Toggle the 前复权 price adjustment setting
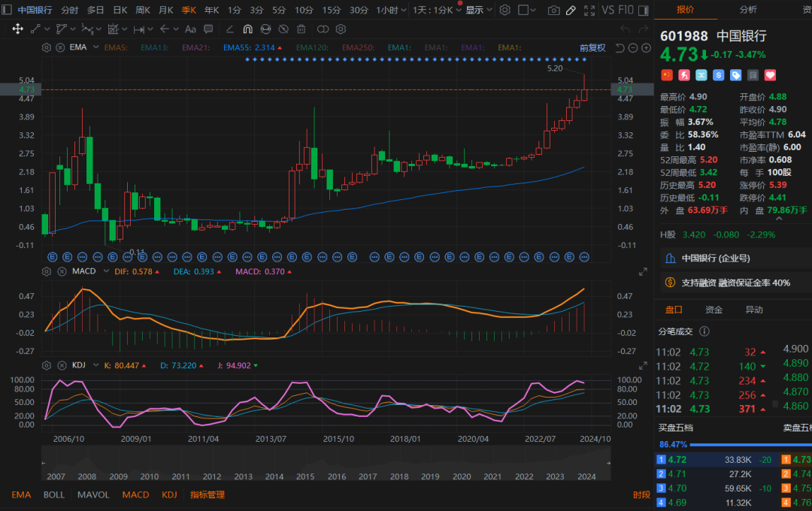Screen dimensions: 812x511 pyautogui.click(x=592, y=47)
